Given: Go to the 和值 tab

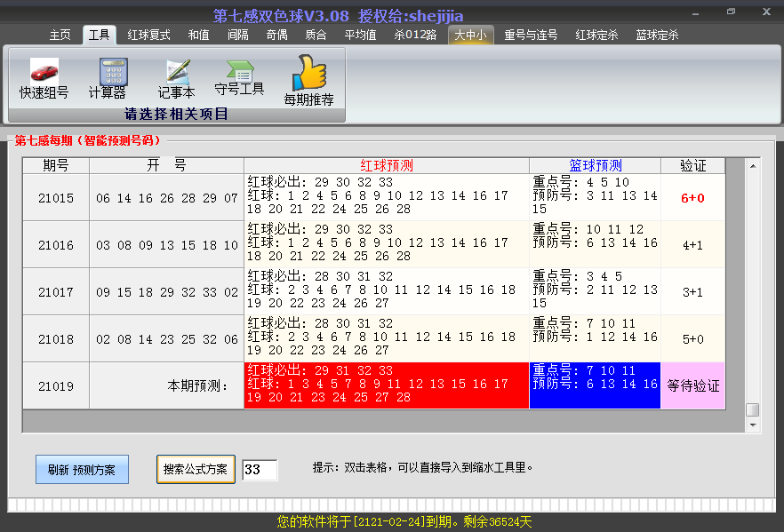Looking at the screenshot, I should coord(198,35).
